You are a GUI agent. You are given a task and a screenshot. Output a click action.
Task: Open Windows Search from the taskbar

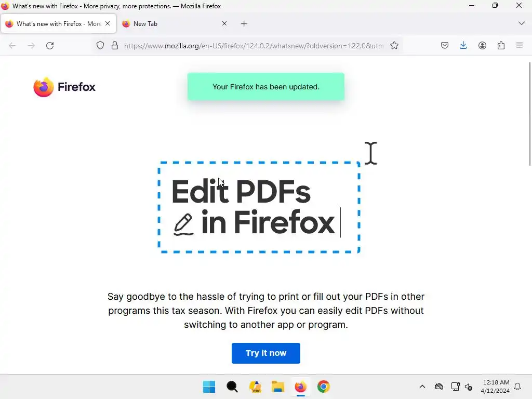pyautogui.click(x=232, y=387)
